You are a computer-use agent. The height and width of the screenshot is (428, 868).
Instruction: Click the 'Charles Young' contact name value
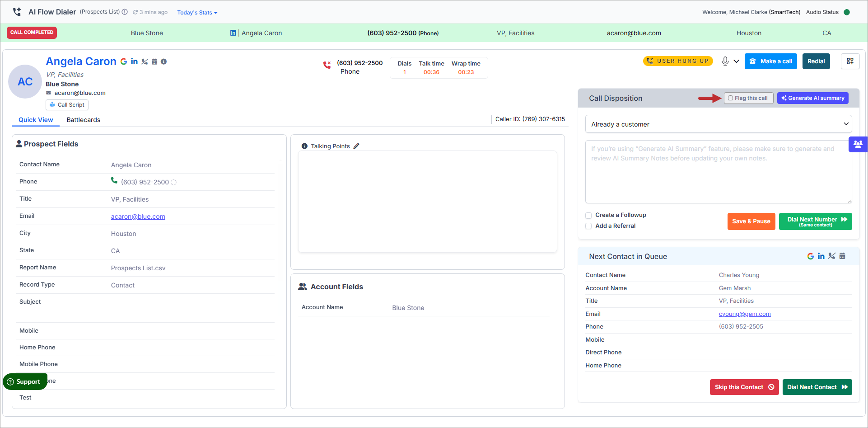pos(739,275)
